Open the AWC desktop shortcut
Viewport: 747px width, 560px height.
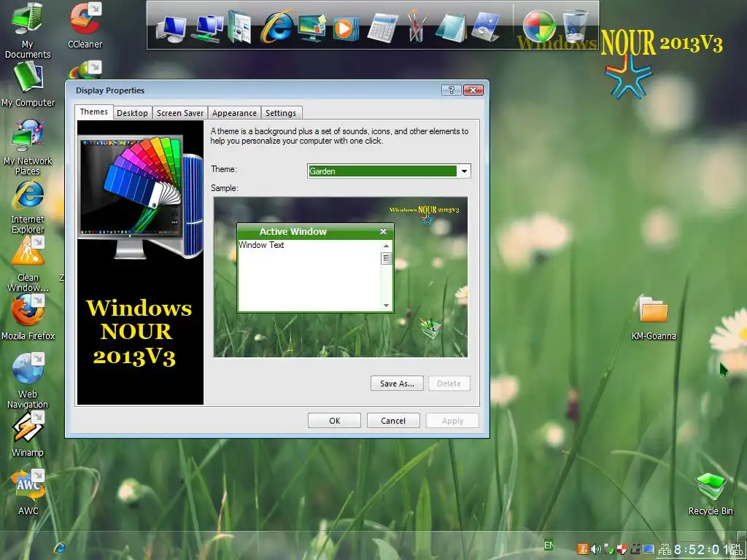(x=28, y=492)
